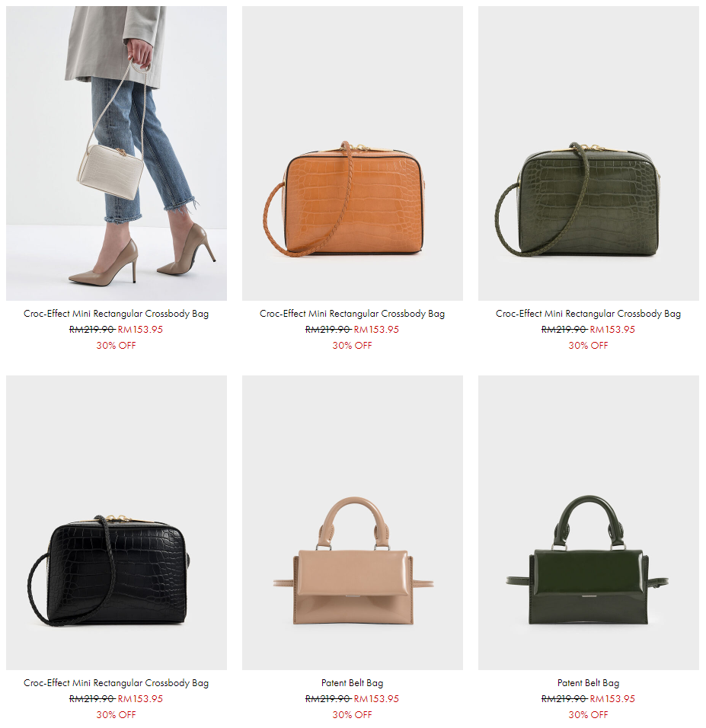Click RM153.95 sale price under the orange bag
The width and height of the screenshot is (706, 728).
(376, 330)
